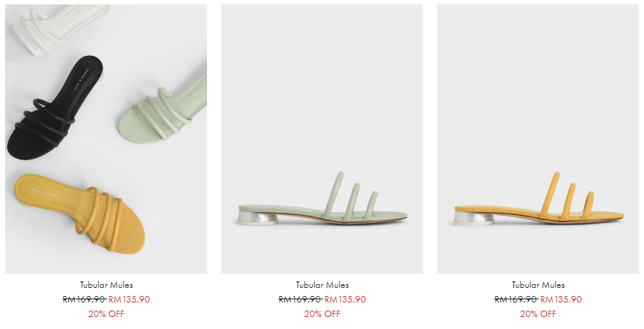
Task: Click struck-through RM169.90 under yellow sandal
Action: pyautogui.click(x=517, y=299)
